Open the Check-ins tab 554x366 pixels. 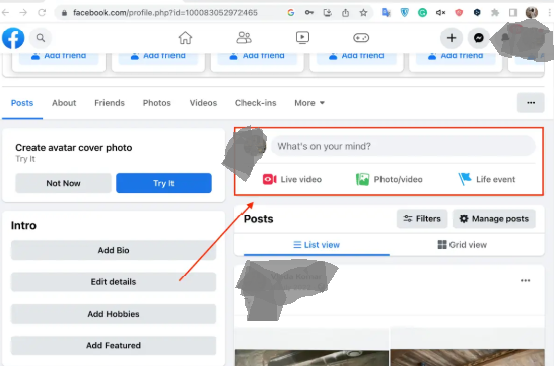click(x=255, y=103)
